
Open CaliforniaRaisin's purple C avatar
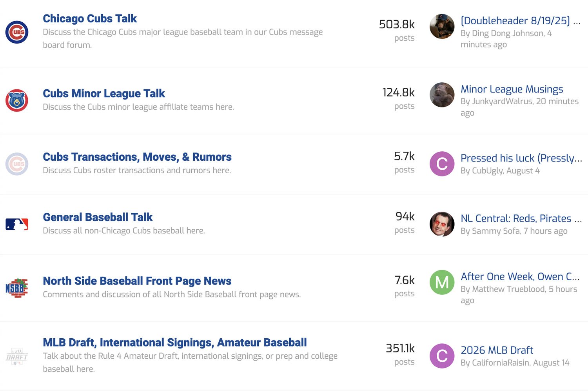442,356
